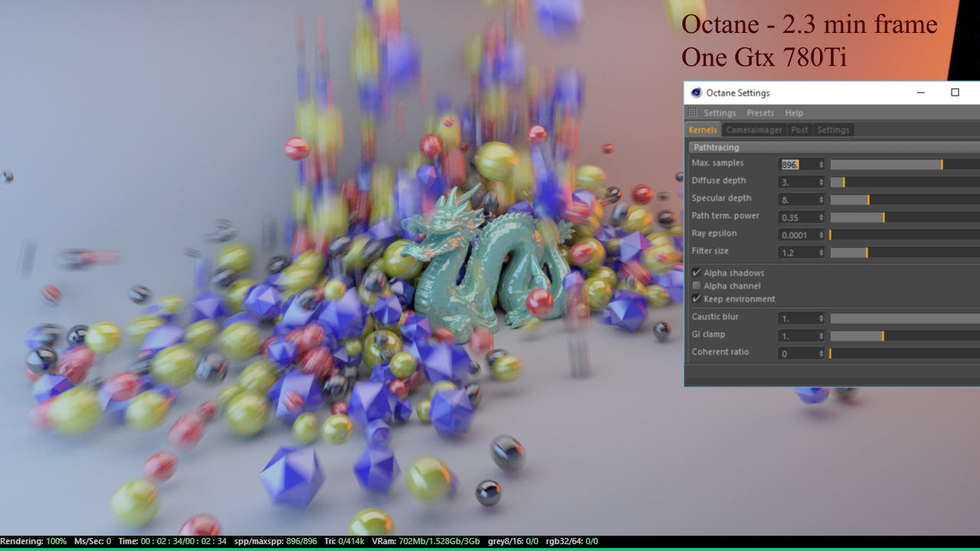Click the "spp/maxspp: 896/896" status bar entry
The image size is (980, 551).
[x=276, y=541]
